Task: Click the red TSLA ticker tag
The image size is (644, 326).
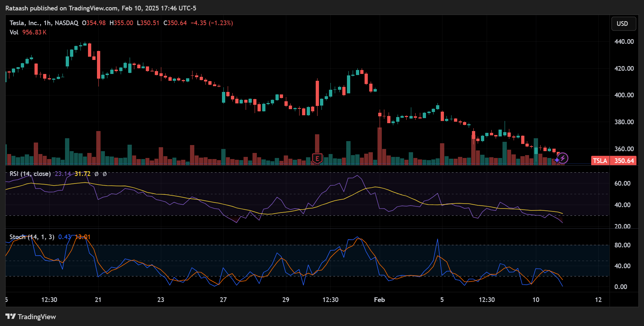Action: [600, 160]
